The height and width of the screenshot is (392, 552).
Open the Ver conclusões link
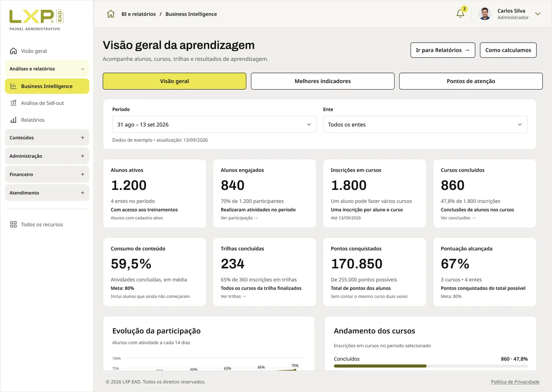(x=458, y=218)
